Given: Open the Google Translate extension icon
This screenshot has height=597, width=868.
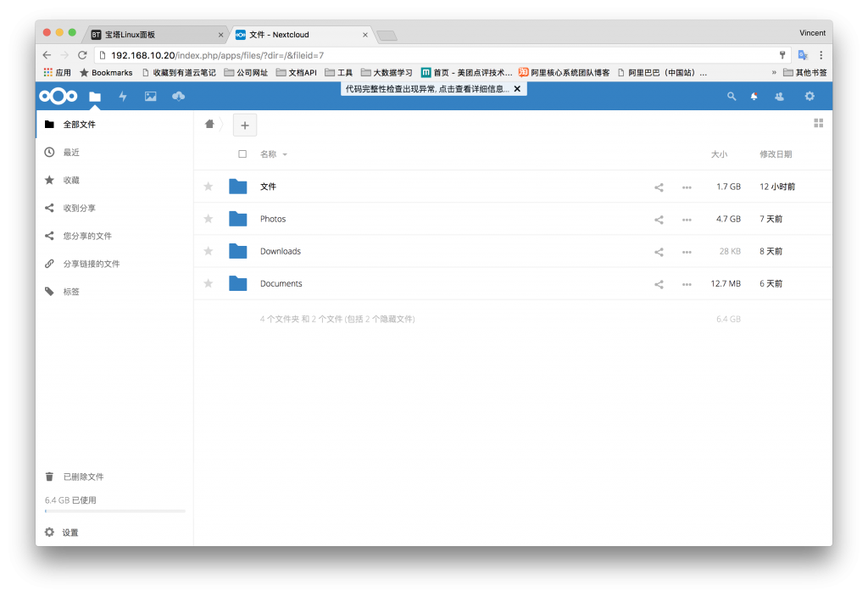Looking at the screenshot, I should (x=803, y=55).
